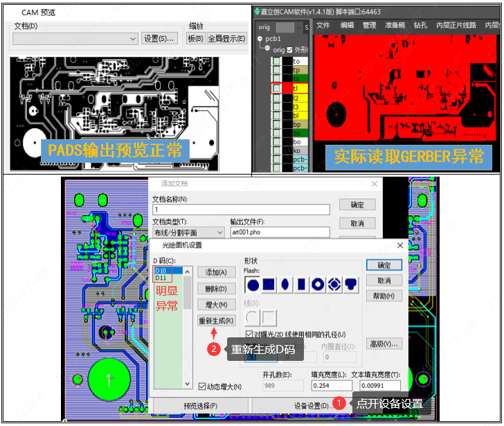Close the 光绘图机设置 dialog with X
The width and height of the screenshot is (504, 426).
[x=399, y=245]
